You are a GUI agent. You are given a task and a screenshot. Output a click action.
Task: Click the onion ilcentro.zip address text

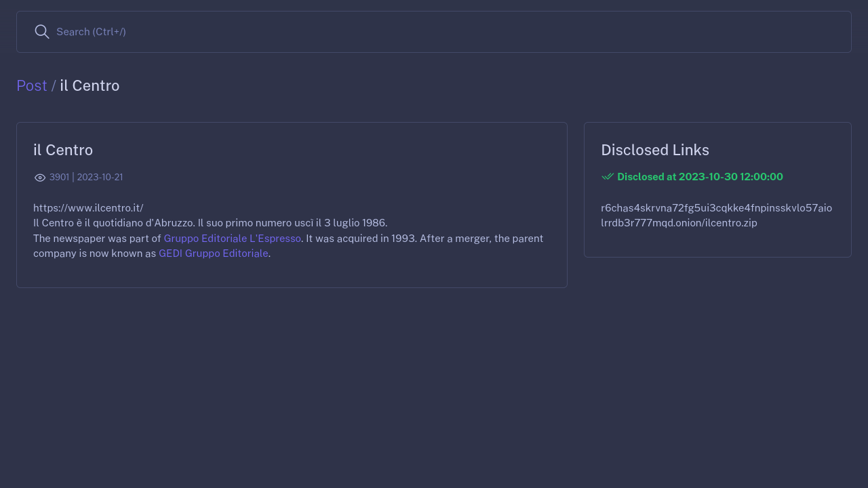click(716, 216)
